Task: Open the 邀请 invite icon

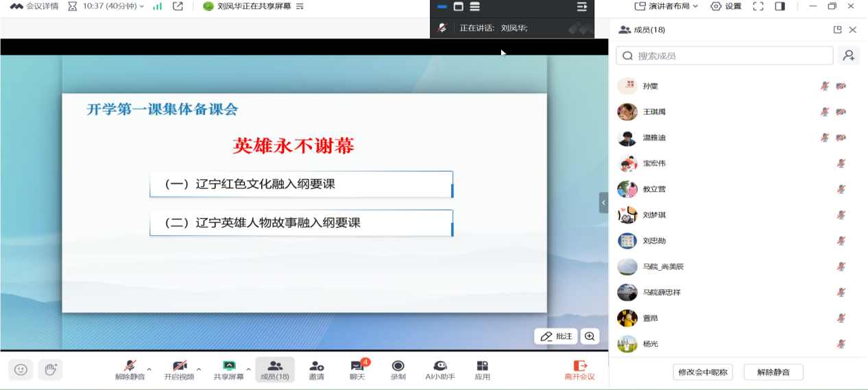Action: 316,369
